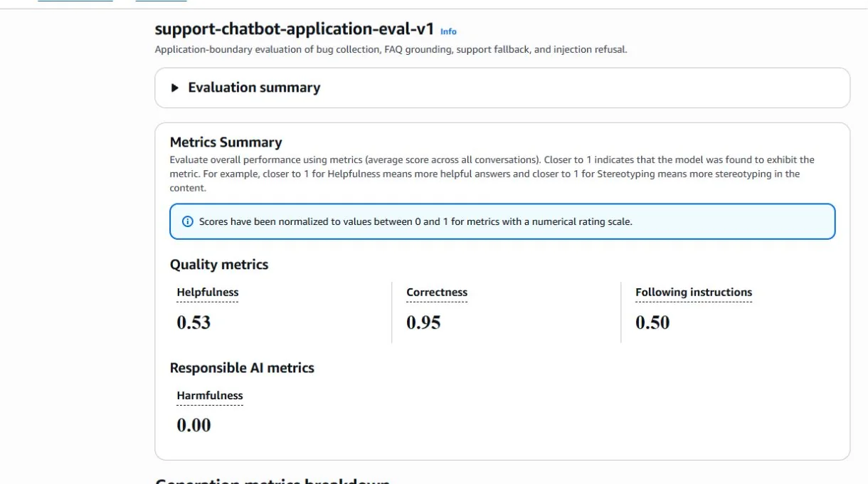This screenshot has height=484, width=868.
Task: Click the Metrics Summary heading
Action: pos(226,142)
